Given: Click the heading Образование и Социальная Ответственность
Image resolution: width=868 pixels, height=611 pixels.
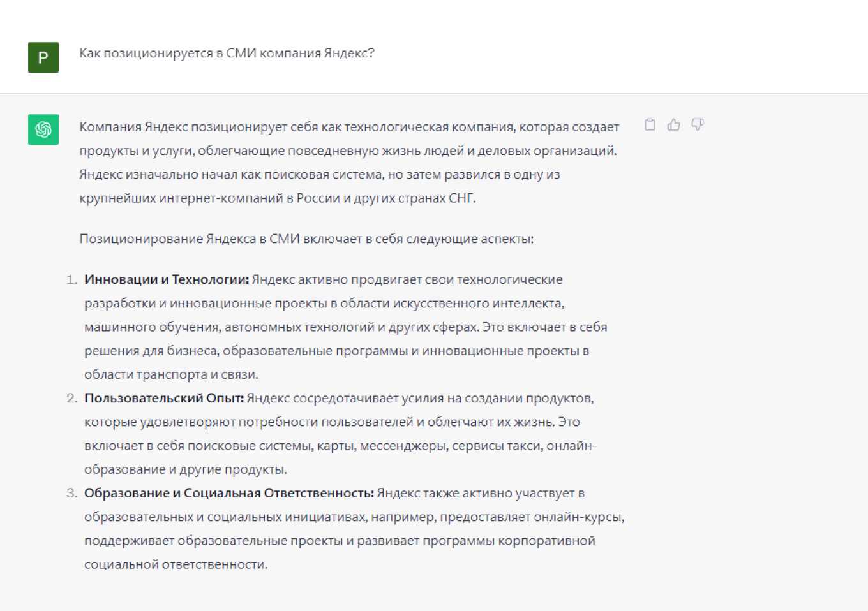Looking at the screenshot, I should (228, 492).
